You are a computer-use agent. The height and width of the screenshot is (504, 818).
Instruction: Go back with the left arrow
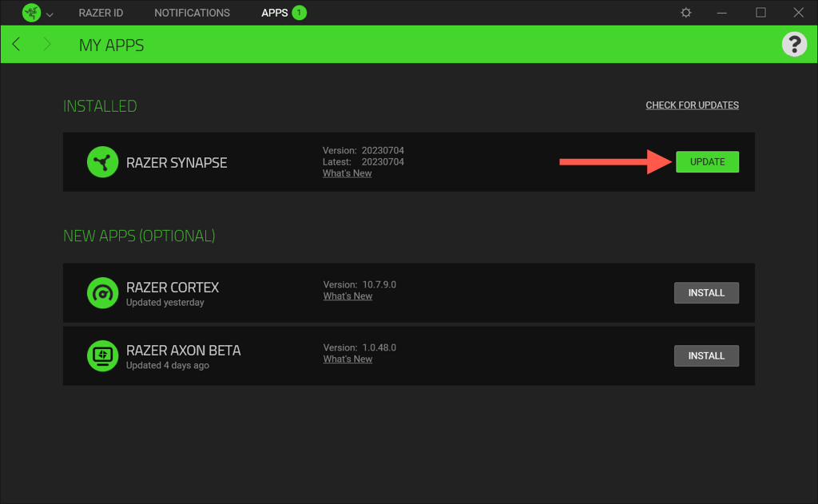coord(16,44)
